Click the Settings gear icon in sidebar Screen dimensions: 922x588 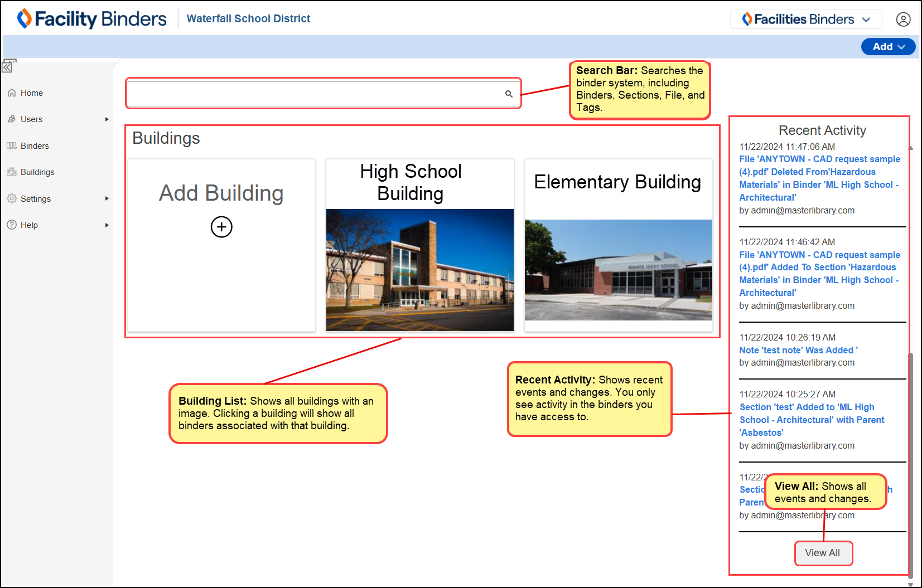[12, 199]
